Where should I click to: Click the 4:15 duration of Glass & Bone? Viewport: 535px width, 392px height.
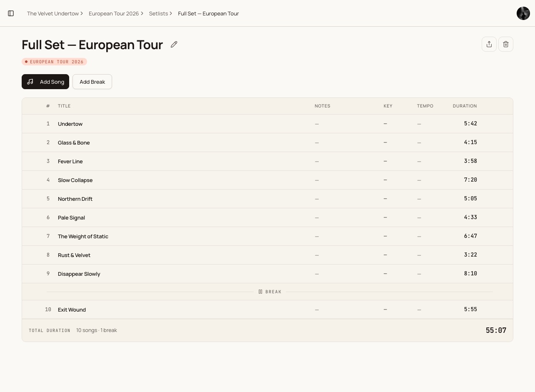point(470,142)
